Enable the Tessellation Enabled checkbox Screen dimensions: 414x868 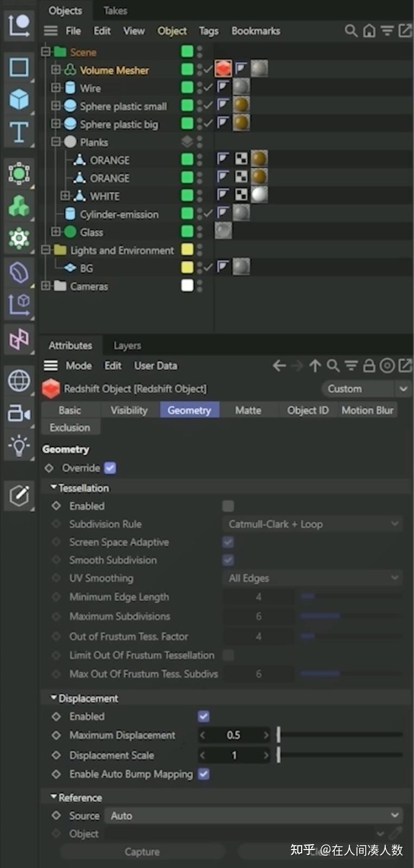(228, 506)
